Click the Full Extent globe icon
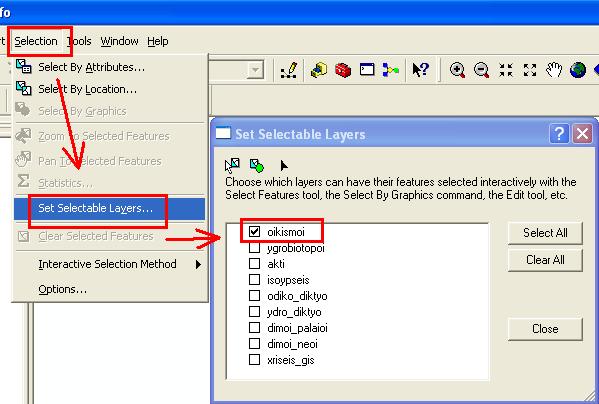The width and height of the screenshot is (599, 404). [578, 70]
